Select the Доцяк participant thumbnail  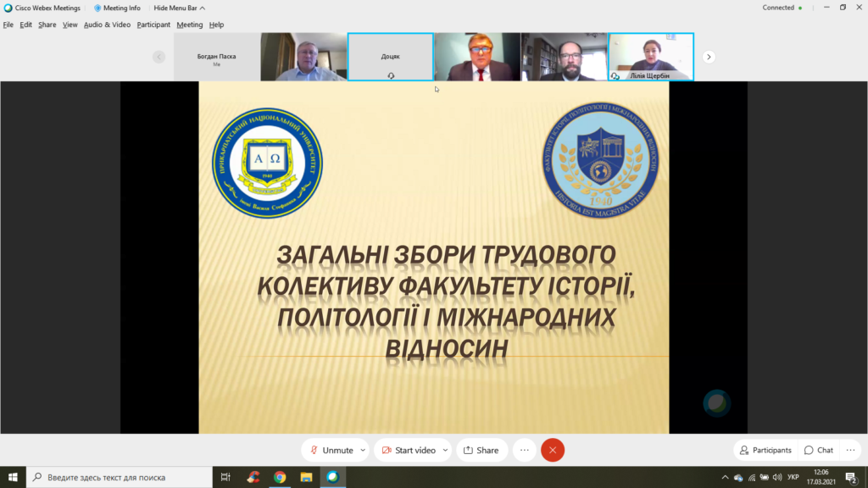pyautogui.click(x=391, y=57)
